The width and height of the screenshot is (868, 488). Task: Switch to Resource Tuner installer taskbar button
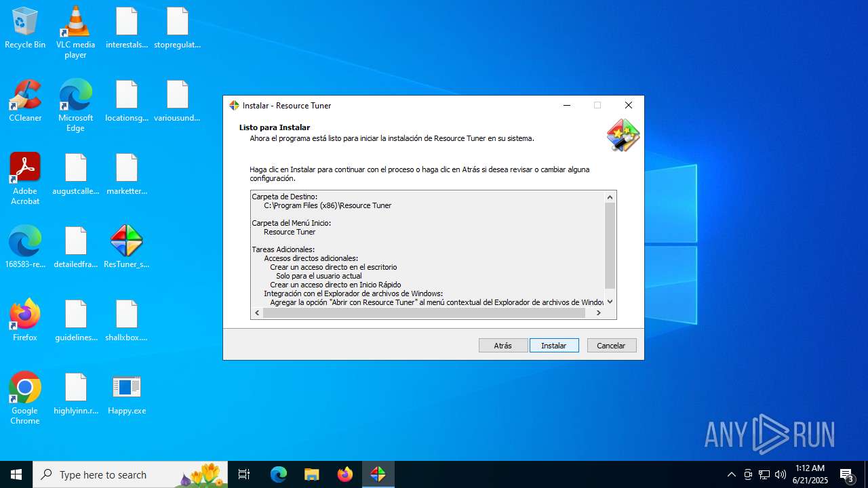click(x=378, y=474)
